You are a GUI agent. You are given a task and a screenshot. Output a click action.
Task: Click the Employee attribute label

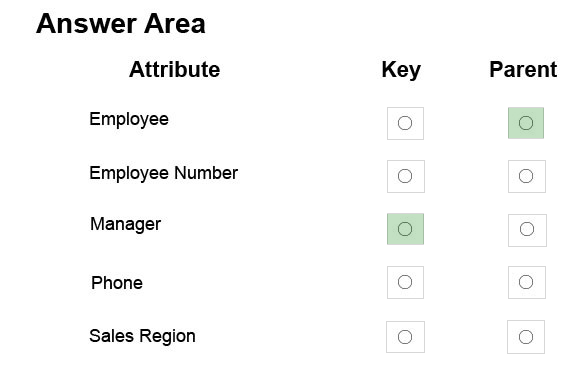pos(129,120)
